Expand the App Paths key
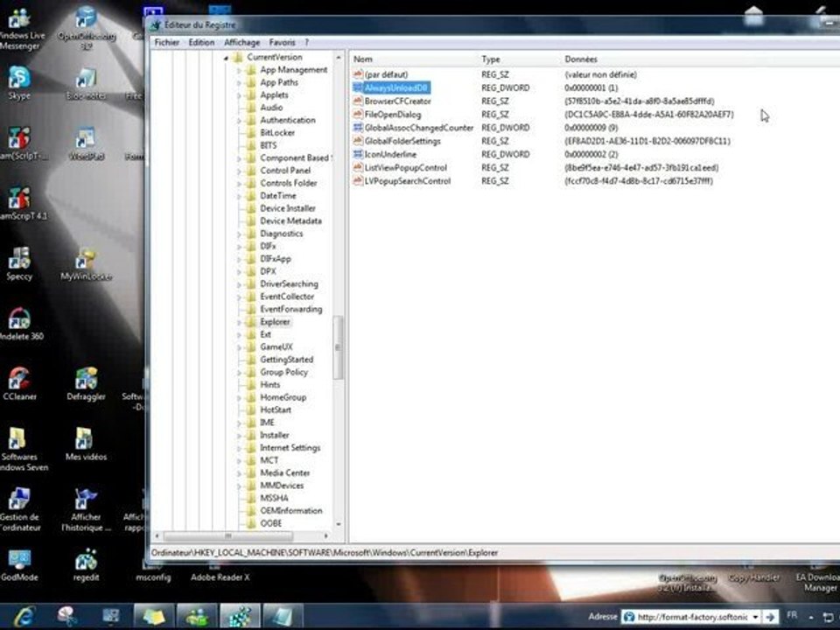 (239, 82)
